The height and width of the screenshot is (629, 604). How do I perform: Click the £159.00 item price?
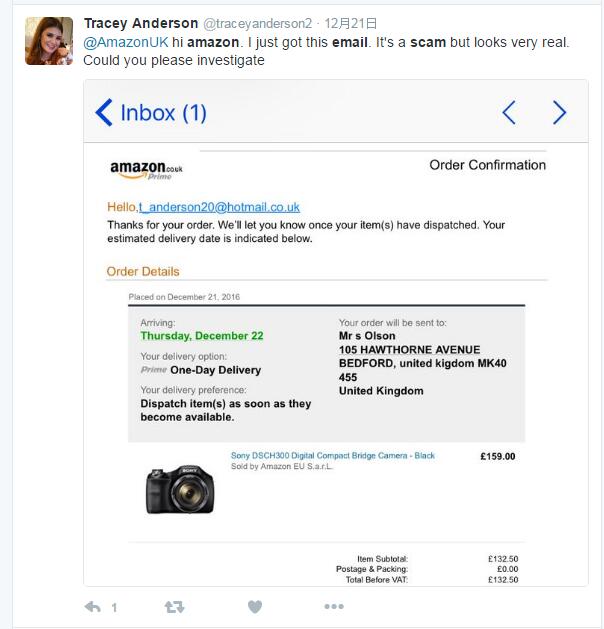tap(497, 457)
